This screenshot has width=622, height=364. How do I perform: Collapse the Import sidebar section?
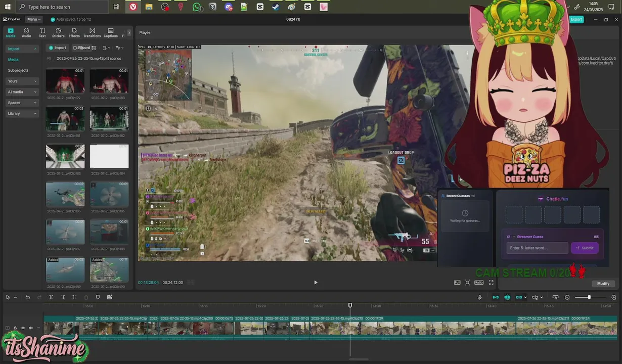(x=22, y=49)
